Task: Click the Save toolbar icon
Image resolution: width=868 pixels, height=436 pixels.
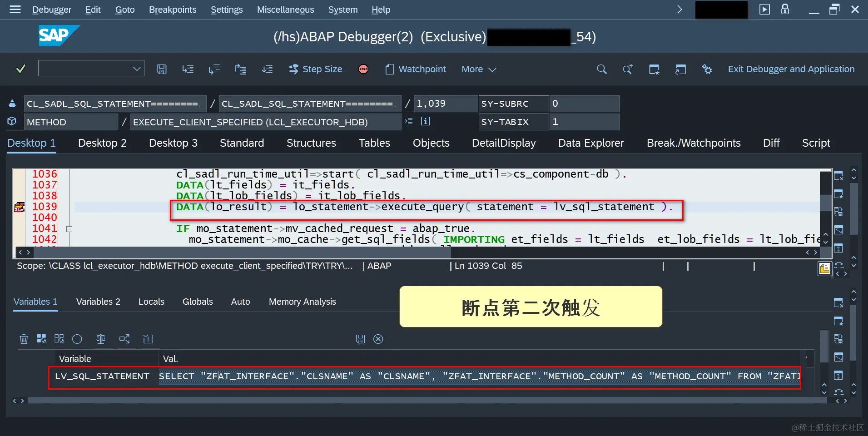Action: (162, 69)
